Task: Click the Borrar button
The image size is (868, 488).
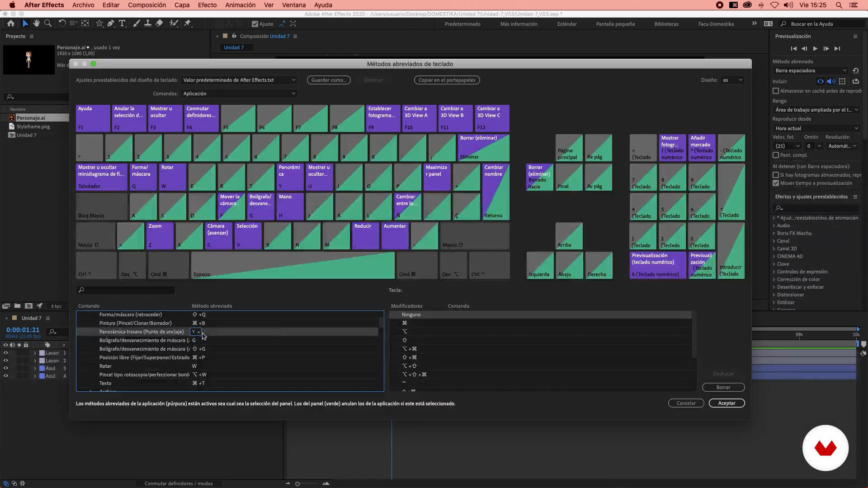Action: coord(723,387)
